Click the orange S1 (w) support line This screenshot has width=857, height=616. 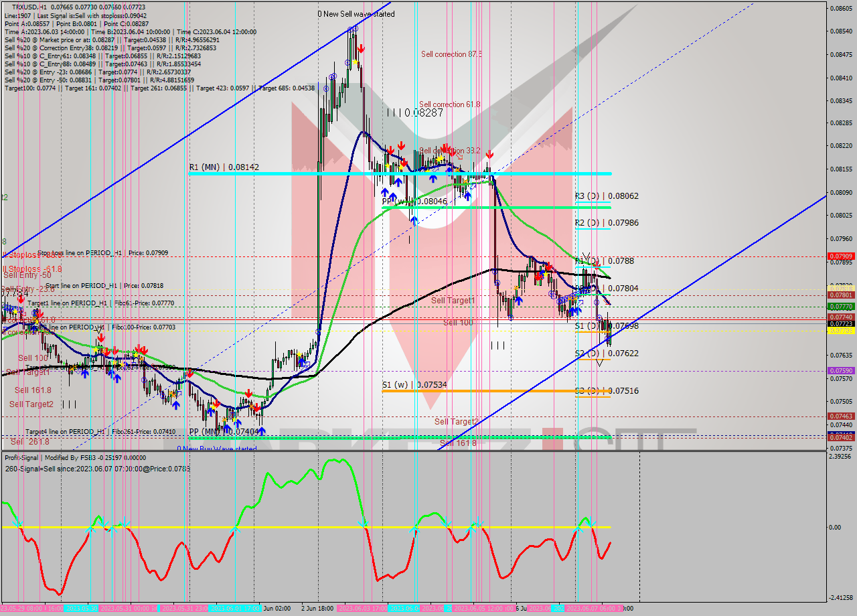click(x=469, y=390)
